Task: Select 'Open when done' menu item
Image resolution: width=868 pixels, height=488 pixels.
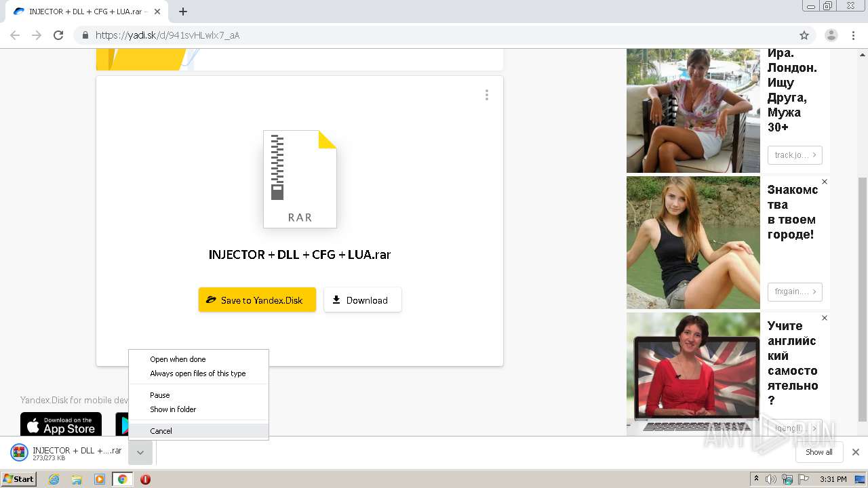Action: (199, 359)
